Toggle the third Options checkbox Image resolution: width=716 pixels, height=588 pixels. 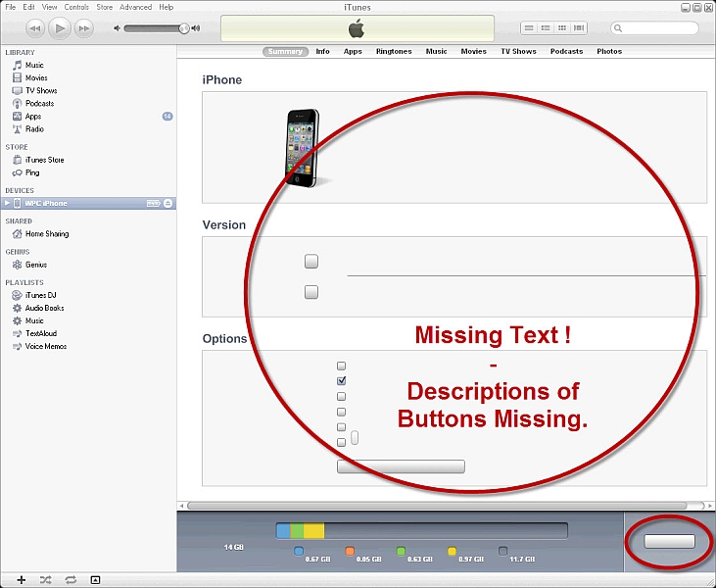[341, 397]
